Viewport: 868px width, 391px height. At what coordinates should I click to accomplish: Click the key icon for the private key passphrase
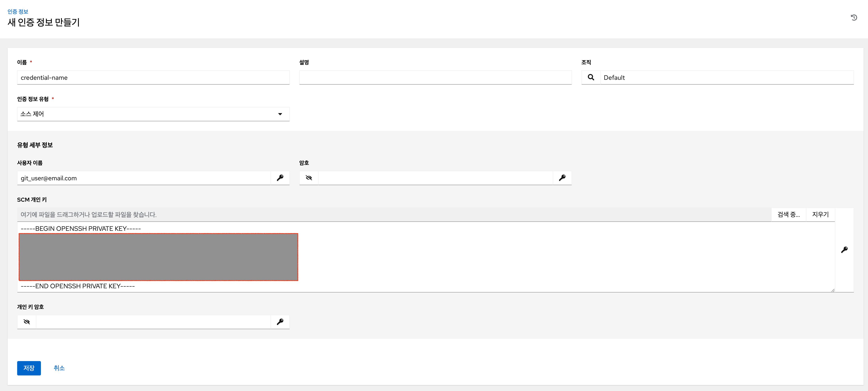280,322
